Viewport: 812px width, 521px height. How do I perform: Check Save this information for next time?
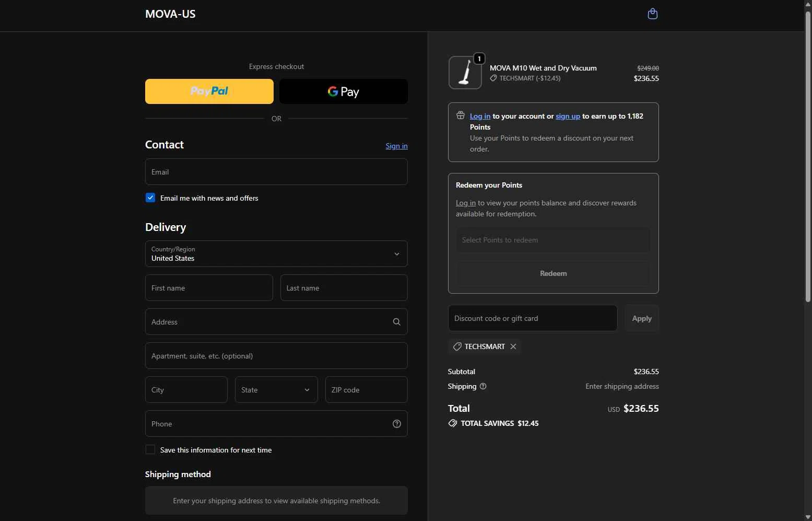click(x=150, y=449)
